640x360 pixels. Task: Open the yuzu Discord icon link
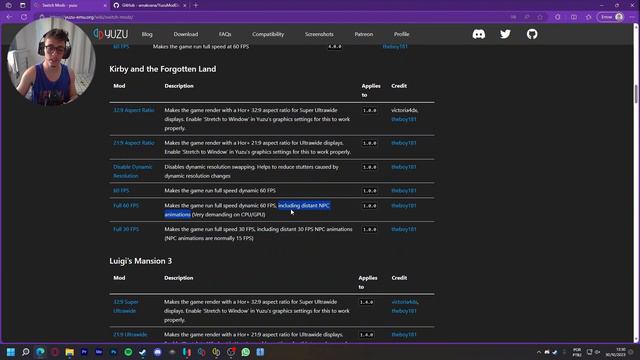(x=479, y=34)
